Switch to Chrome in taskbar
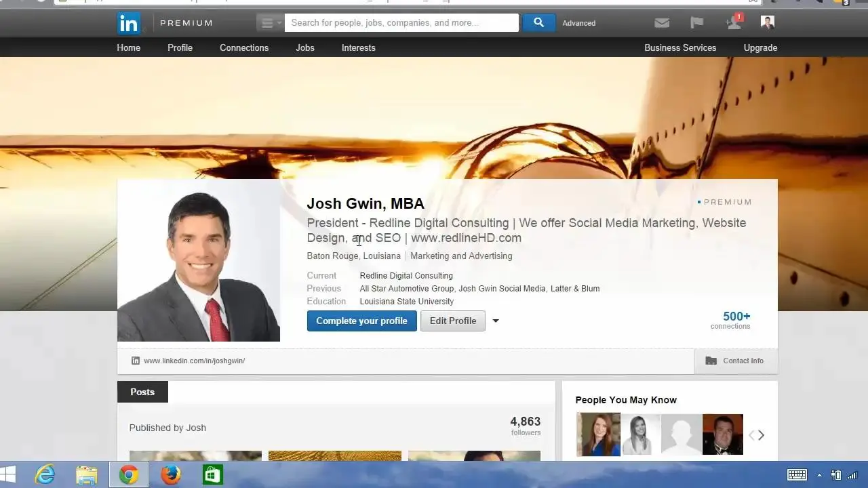This screenshot has height=488, width=868. 128,474
